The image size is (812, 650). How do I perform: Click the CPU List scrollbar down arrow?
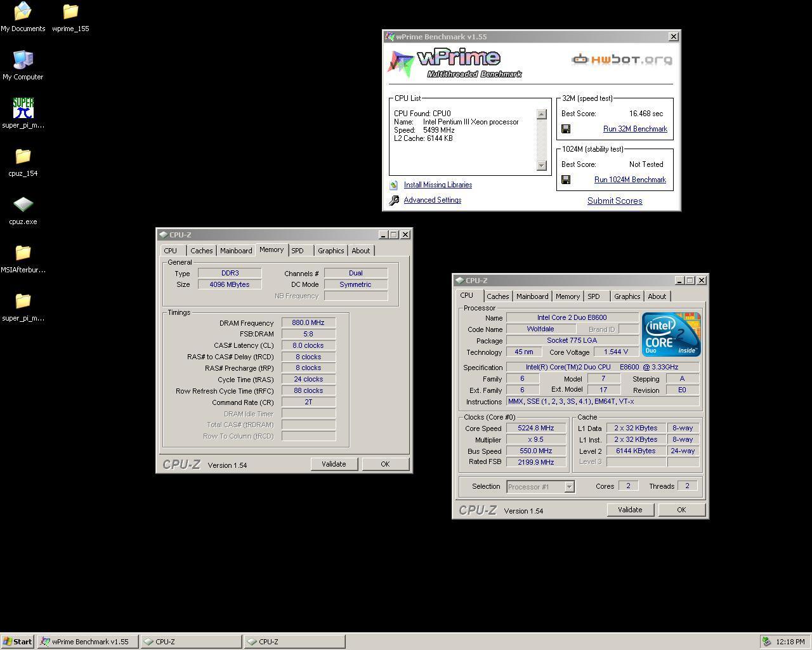click(x=541, y=166)
